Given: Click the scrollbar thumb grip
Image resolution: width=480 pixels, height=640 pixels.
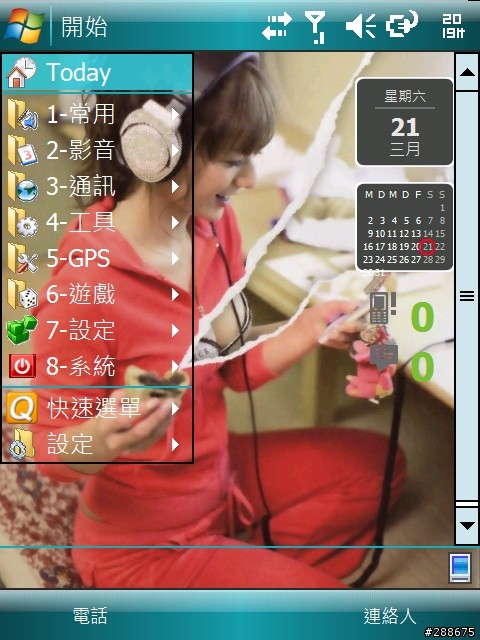Looking at the screenshot, I should click(467, 296).
